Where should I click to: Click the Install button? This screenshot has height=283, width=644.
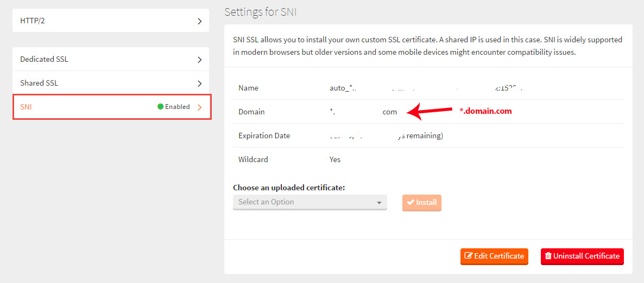(422, 203)
